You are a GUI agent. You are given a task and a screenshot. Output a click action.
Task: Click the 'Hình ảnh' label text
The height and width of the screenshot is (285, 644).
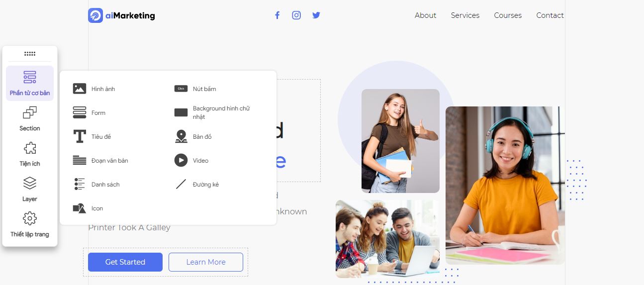coord(103,89)
